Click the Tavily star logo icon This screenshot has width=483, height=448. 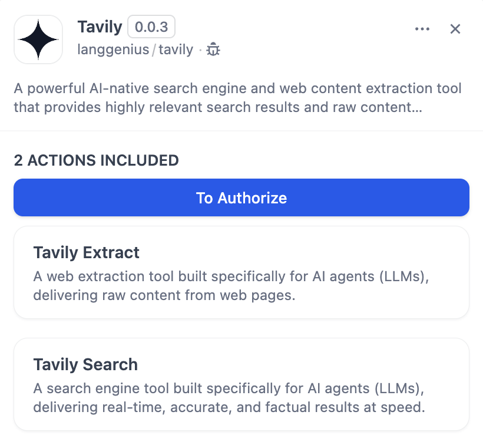(38, 39)
